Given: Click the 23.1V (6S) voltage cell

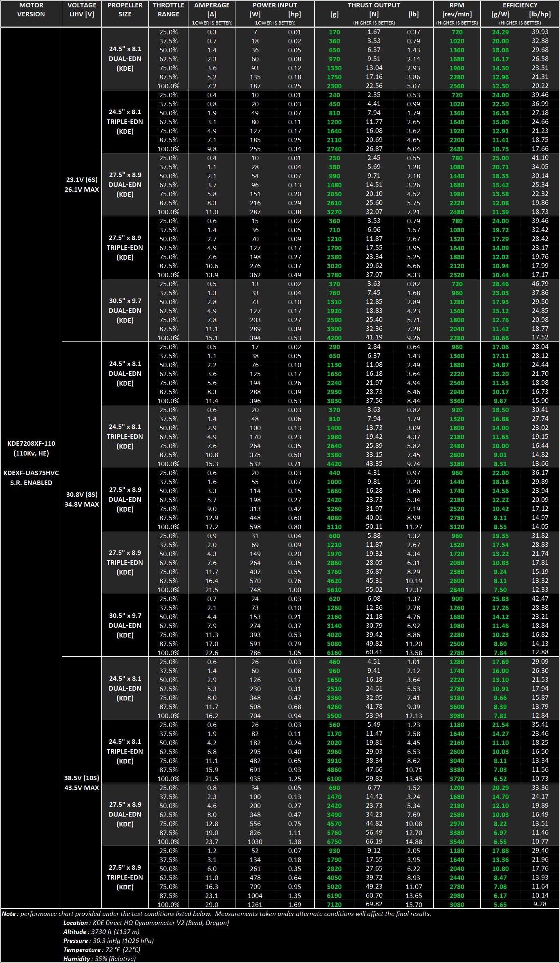Looking at the screenshot, I should (x=82, y=180).
